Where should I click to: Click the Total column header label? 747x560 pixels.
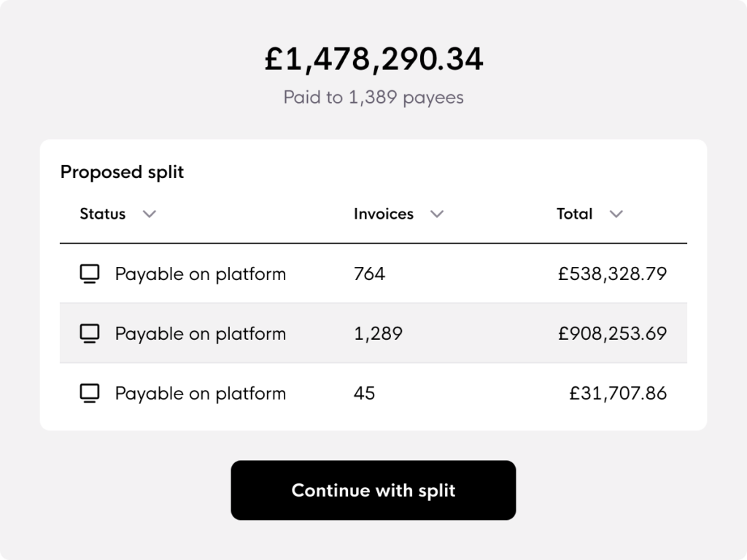click(x=575, y=214)
